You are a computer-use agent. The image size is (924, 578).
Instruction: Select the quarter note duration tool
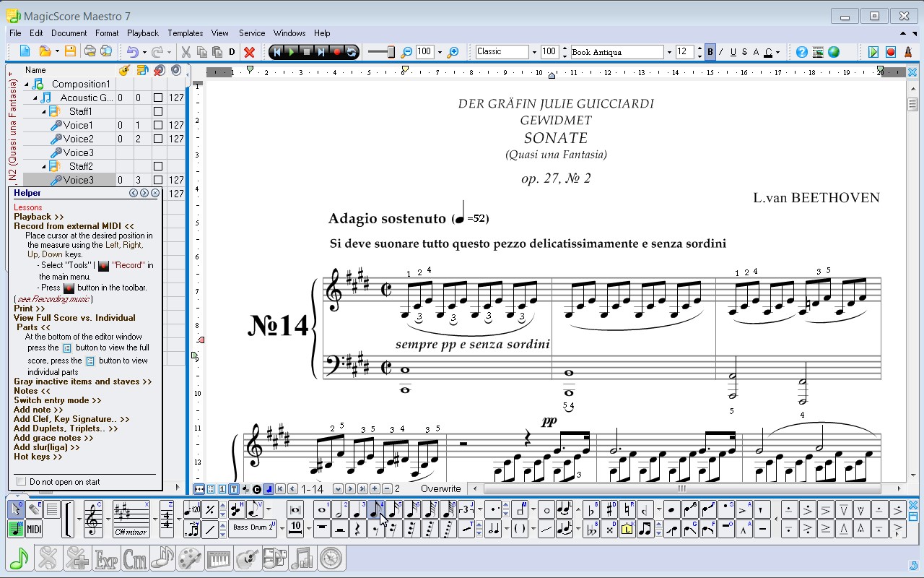tap(357, 510)
